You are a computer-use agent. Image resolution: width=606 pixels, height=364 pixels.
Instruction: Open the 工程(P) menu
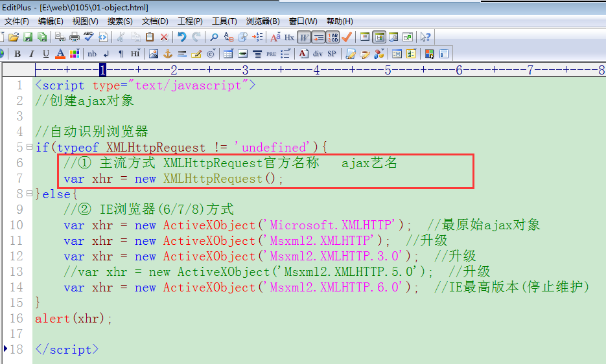[190, 21]
